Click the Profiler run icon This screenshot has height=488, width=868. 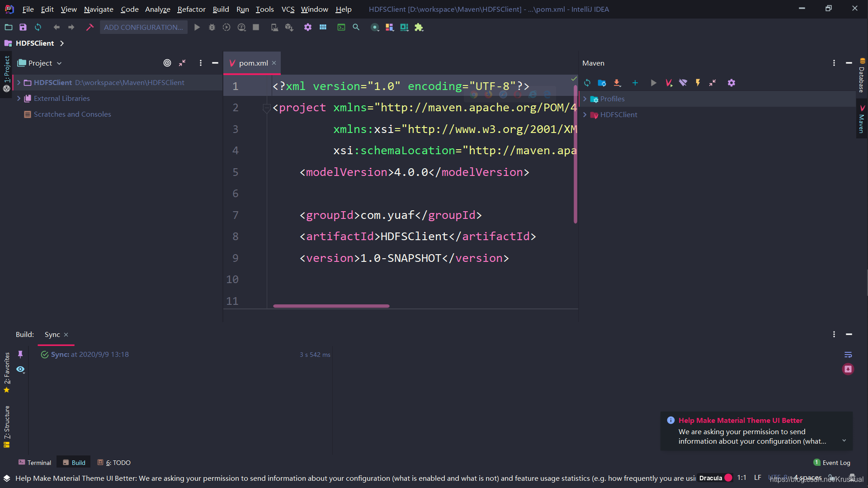coord(241,27)
